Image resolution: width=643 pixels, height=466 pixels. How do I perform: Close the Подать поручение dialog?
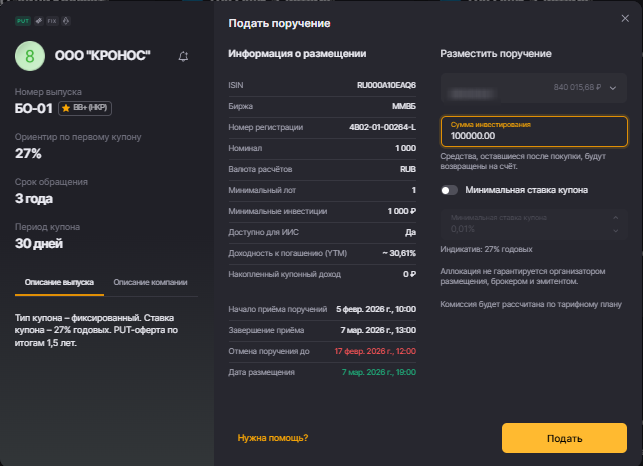pos(625,18)
